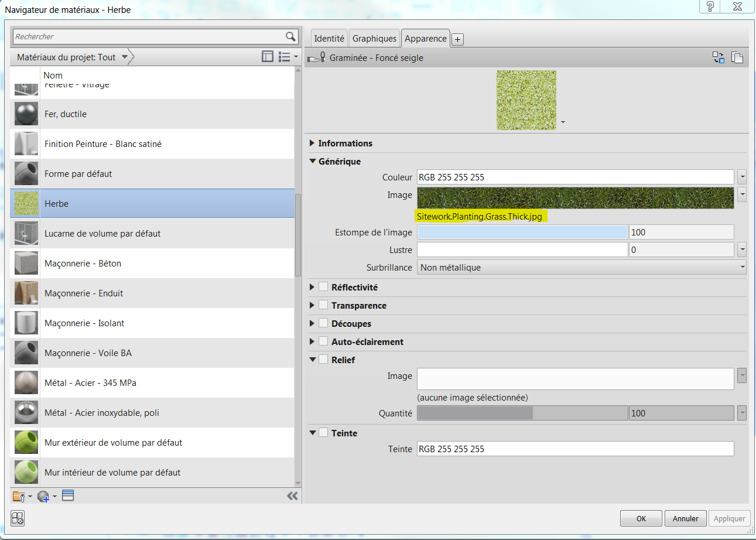Click the duplicate asset icon
This screenshot has width=756, height=540.
click(737, 57)
